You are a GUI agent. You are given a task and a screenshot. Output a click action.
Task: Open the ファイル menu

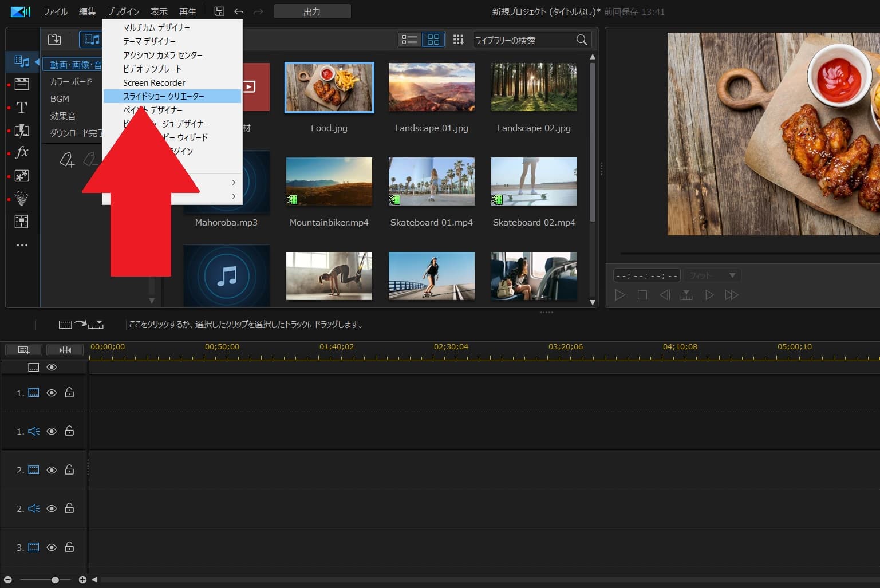pos(55,11)
